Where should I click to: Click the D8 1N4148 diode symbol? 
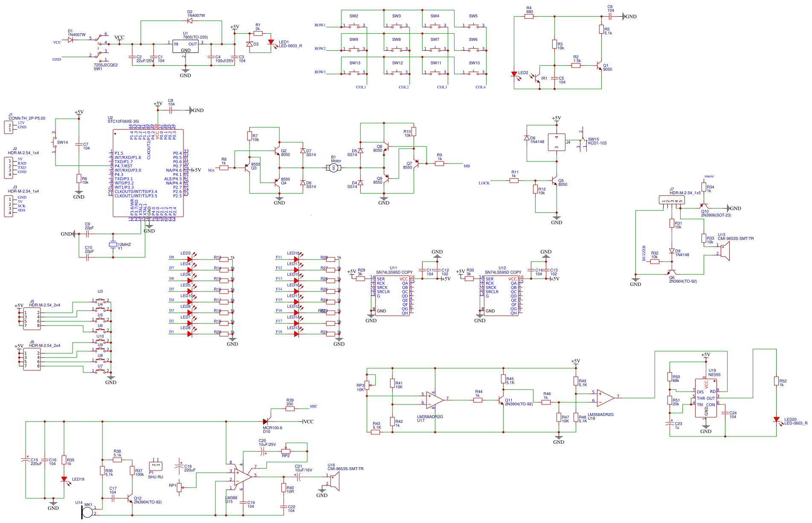click(527, 138)
